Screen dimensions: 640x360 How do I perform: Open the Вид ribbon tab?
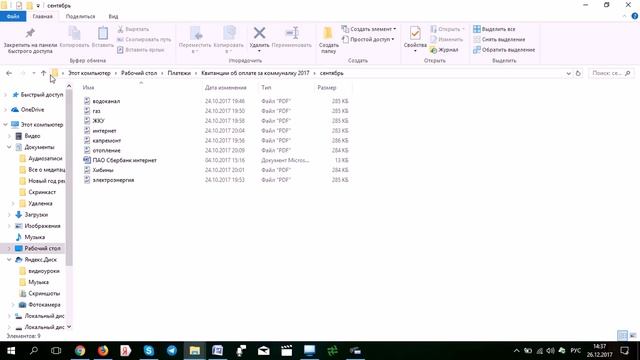point(113,16)
